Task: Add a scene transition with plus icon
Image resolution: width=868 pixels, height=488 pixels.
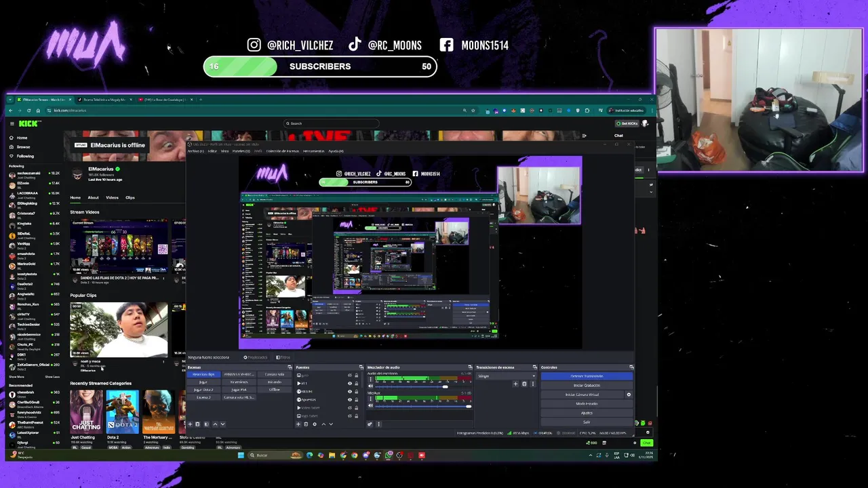Action: [515, 384]
